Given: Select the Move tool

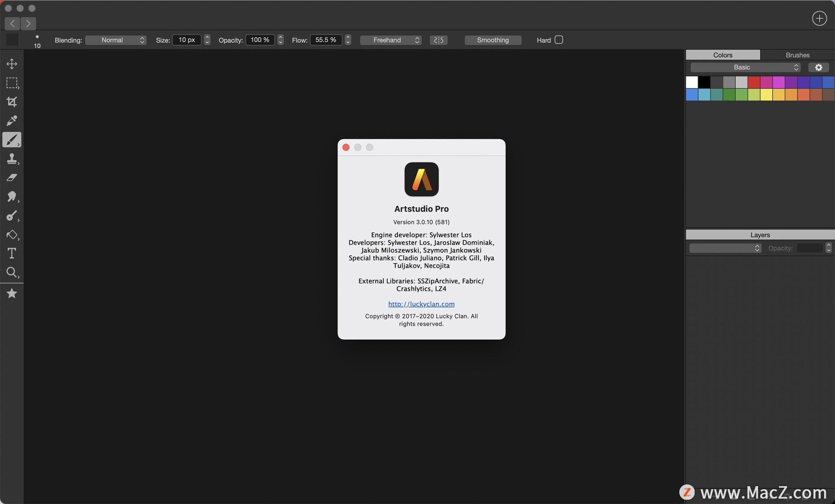Looking at the screenshot, I should 12,64.
